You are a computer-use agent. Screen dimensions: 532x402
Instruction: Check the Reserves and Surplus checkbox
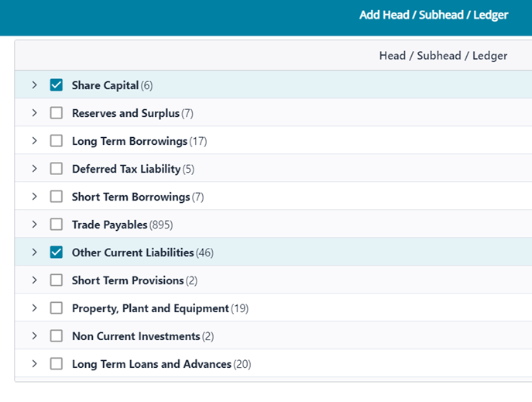(56, 113)
